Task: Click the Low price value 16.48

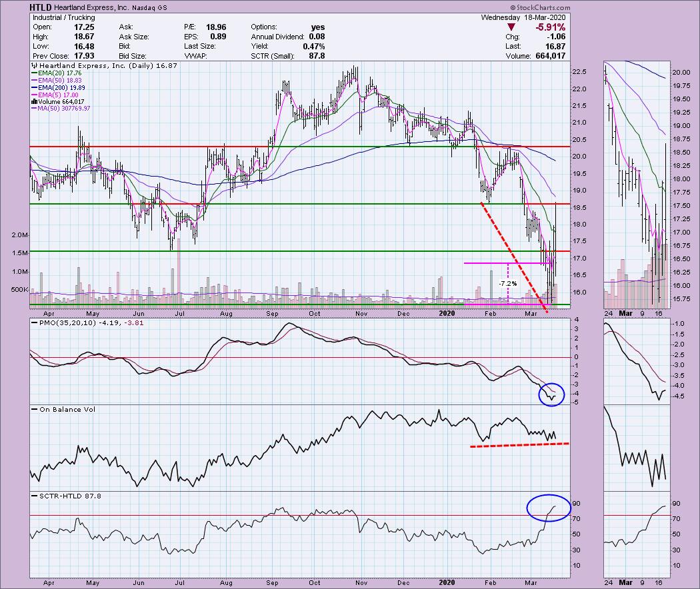Action: click(84, 47)
